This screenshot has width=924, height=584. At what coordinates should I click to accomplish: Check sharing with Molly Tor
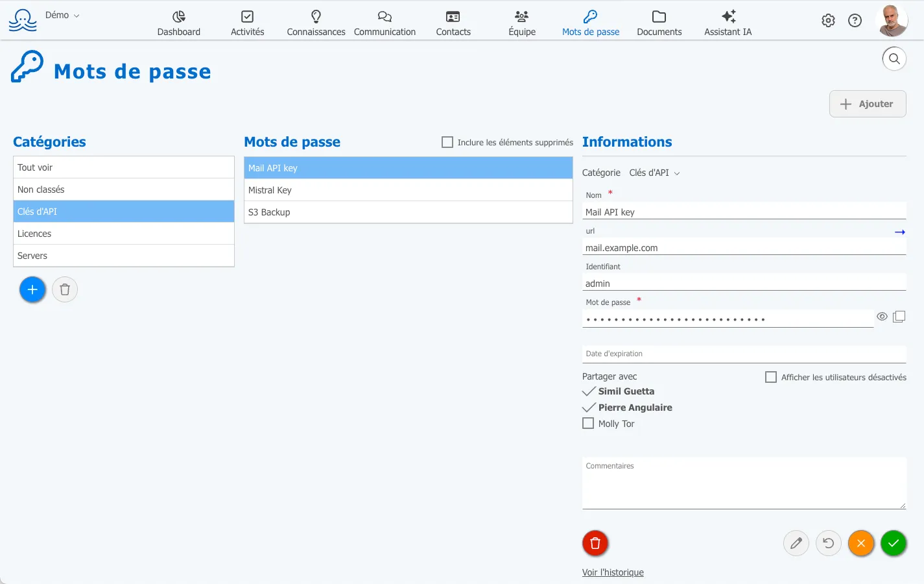pyautogui.click(x=588, y=423)
